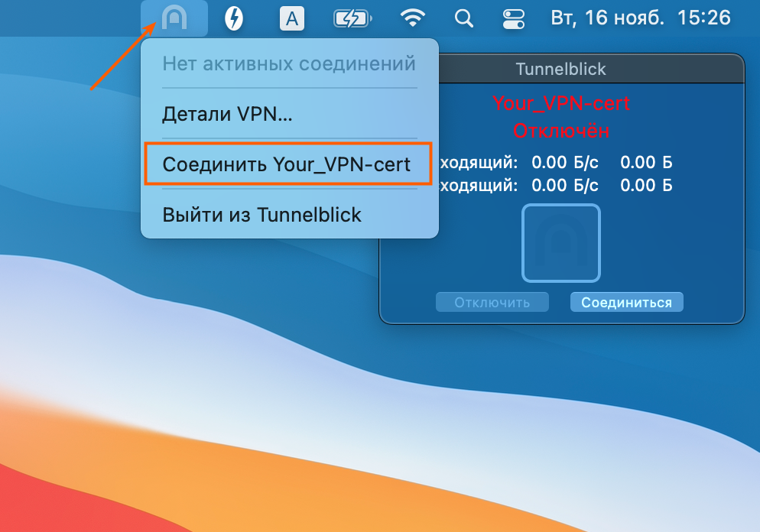Click the outgoing traffic rate row
760x532 pixels.
point(554,185)
